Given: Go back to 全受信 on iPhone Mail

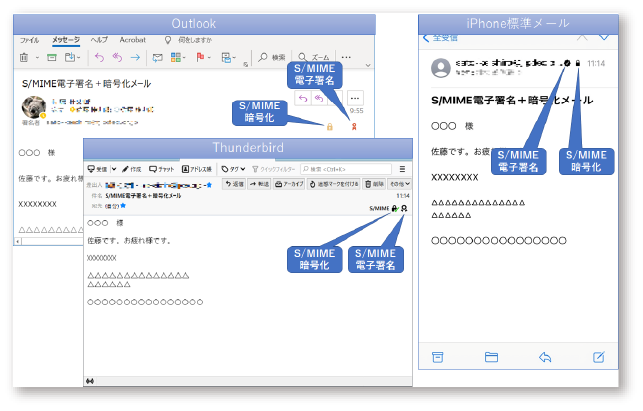Looking at the screenshot, I should (440, 38).
